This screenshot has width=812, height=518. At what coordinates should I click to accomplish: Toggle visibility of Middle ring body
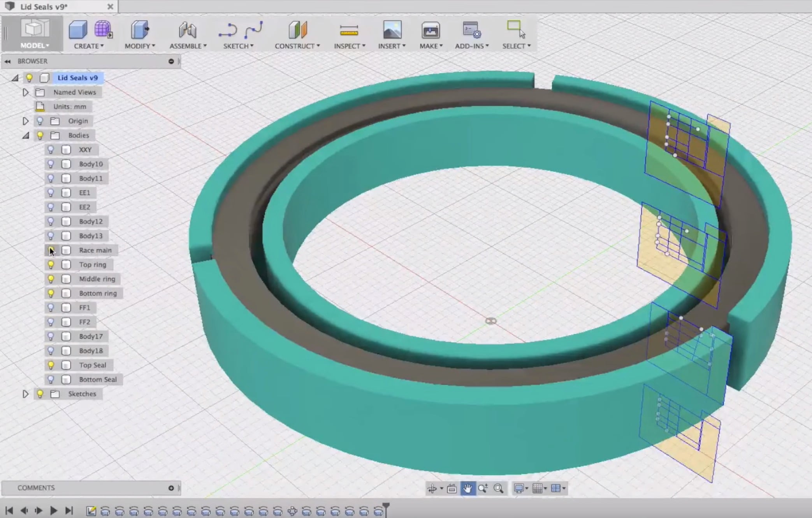coord(51,279)
